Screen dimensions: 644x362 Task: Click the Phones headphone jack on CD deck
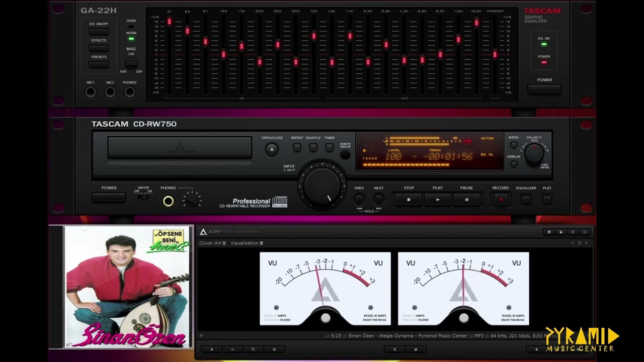(169, 201)
